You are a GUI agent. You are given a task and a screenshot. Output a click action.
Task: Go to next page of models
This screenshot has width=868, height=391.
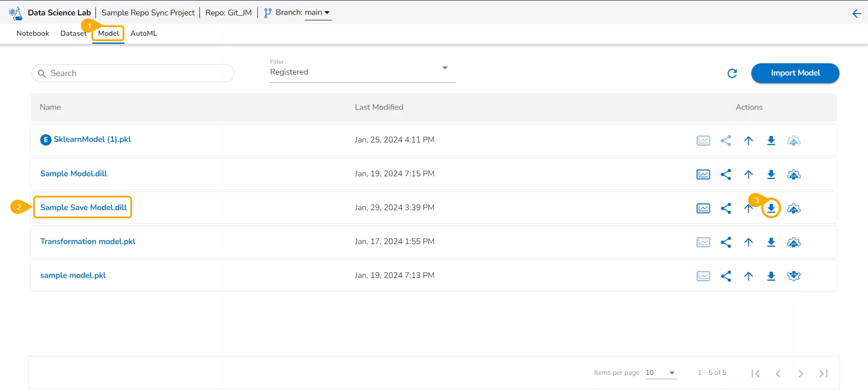click(801, 373)
